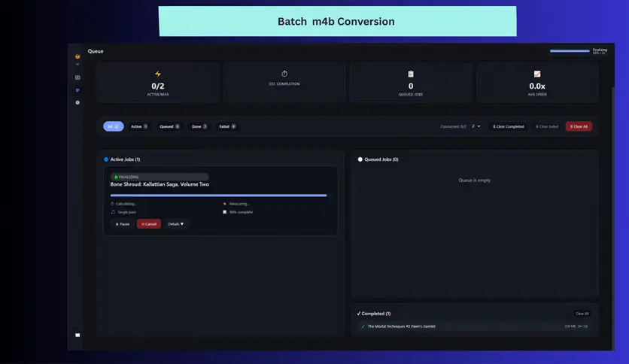Cancel the Bone Shroud conversion job
The width and height of the screenshot is (629, 364).
point(149,224)
